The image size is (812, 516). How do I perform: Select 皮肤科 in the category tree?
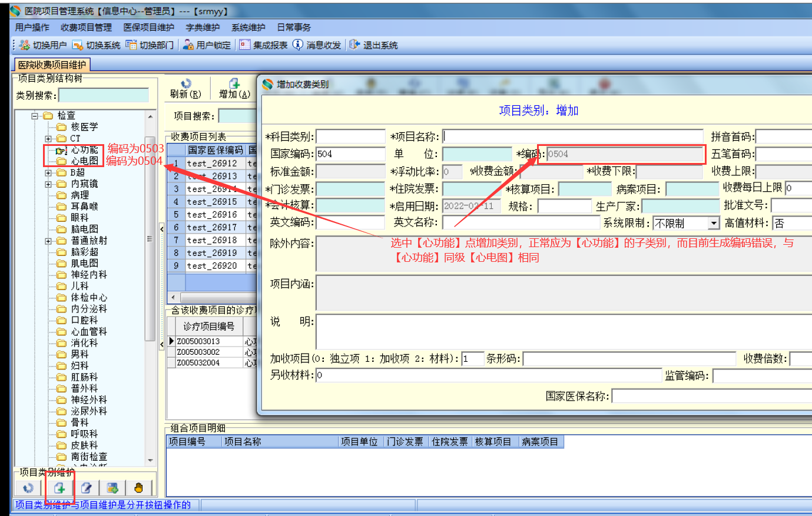pos(85,445)
